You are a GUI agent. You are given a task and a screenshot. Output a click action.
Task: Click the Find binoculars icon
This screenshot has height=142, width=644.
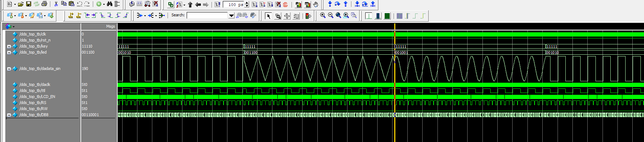[109, 4]
